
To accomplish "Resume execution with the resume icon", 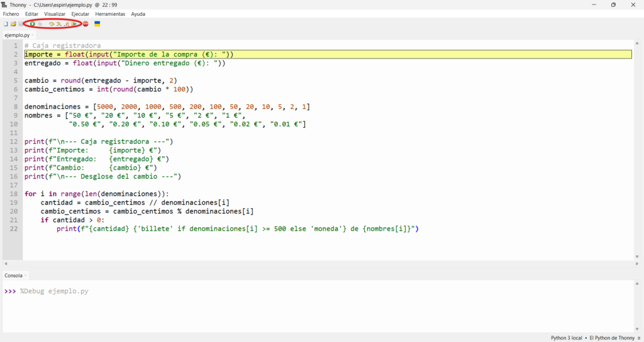I will click(x=74, y=24).
